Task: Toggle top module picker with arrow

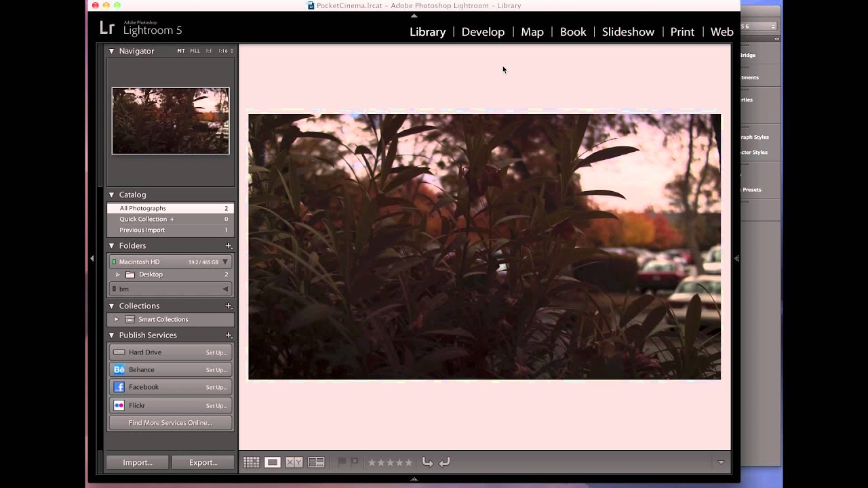Action: (x=414, y=16)
